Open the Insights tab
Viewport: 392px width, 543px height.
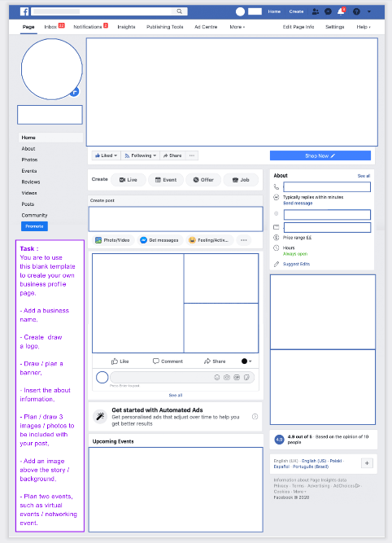(x=126, y=27)
